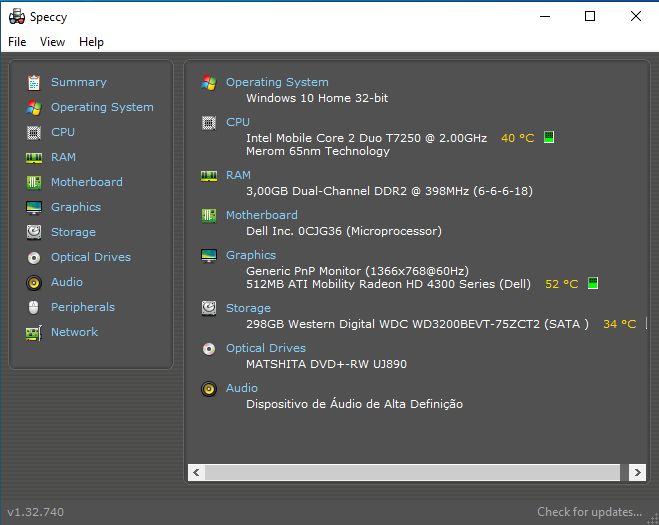Click the Windows flag icon in summary panel
The image size is (659, 525).
[x=209, y=82]
